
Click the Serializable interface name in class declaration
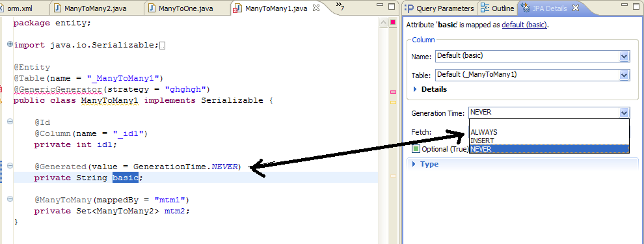click(x=232, y=100)
